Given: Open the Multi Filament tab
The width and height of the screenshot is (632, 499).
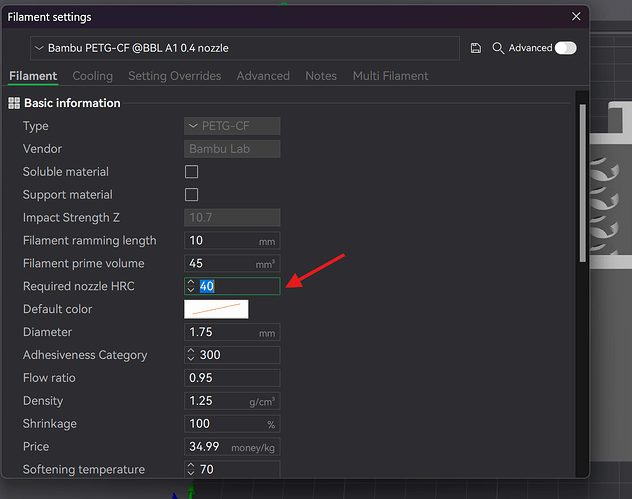Looking at the screenshot, I should point(391,76).
